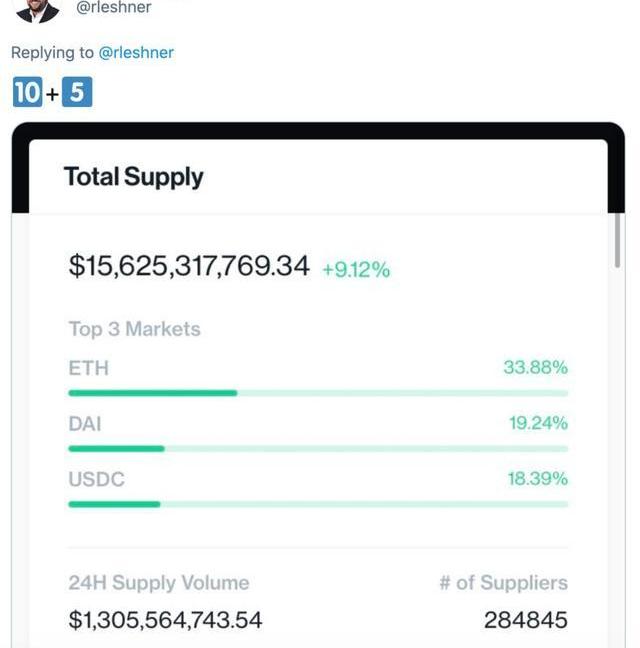Click the profile avatar photo

pyautogui.click(x=37, y=10)
